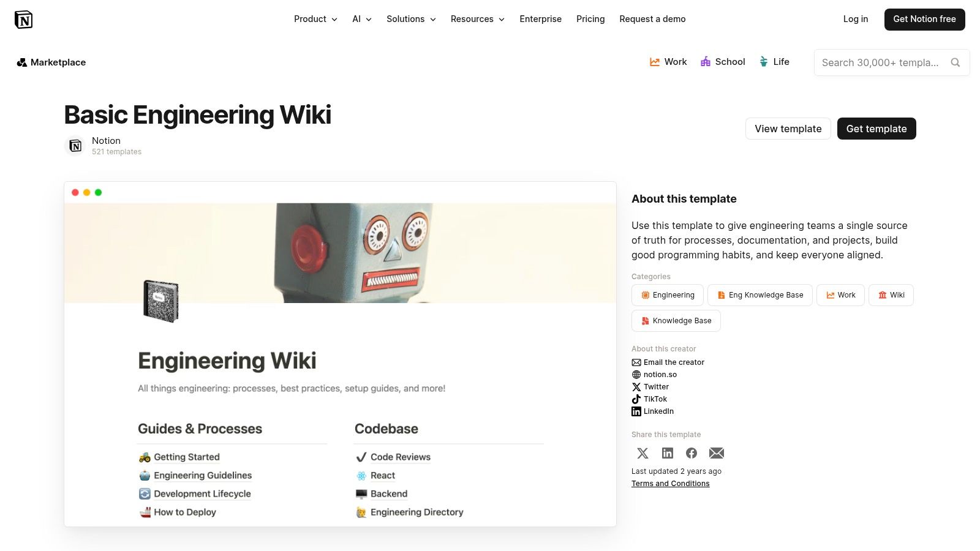
Task: Click the Notion creator avatar icon
Action: pos(75,146)
